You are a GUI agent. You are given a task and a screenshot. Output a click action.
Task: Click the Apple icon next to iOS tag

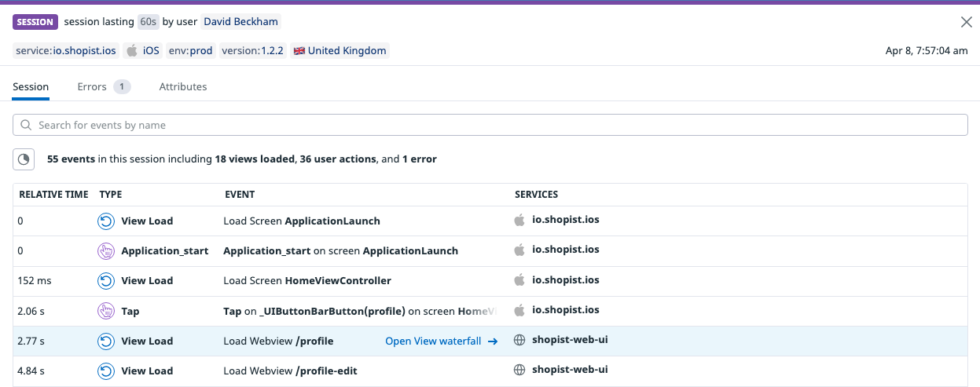(x=132, y=51)
